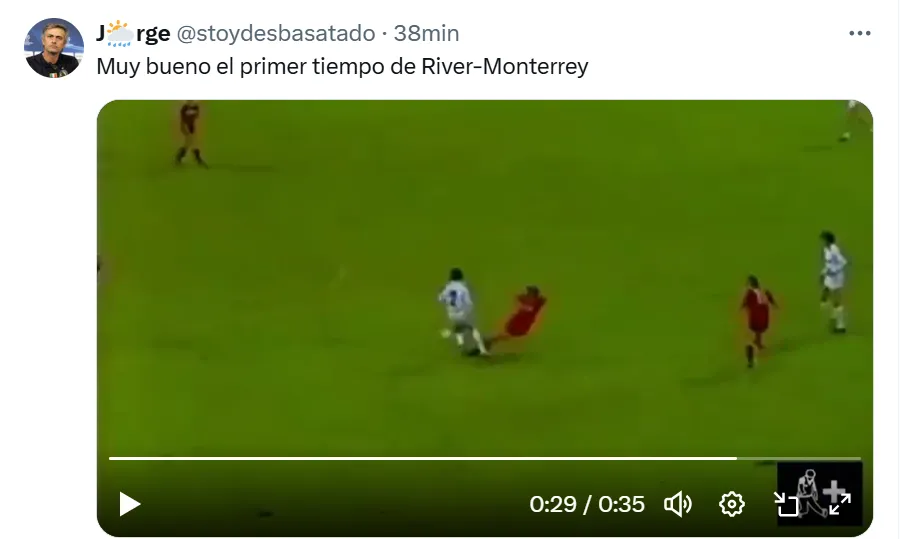The width and height of the screenshot is (900, 539).
Task: Jump to the unplayed end of the timeline
Action: click(799, 458)
